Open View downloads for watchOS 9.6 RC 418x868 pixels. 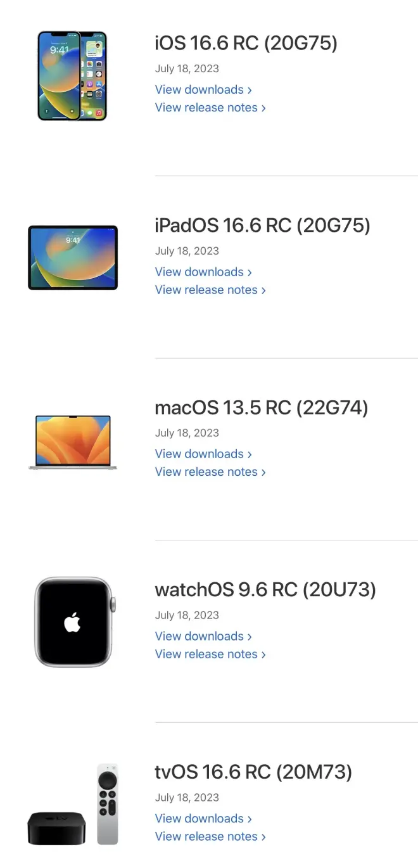(x=203, y=636)
